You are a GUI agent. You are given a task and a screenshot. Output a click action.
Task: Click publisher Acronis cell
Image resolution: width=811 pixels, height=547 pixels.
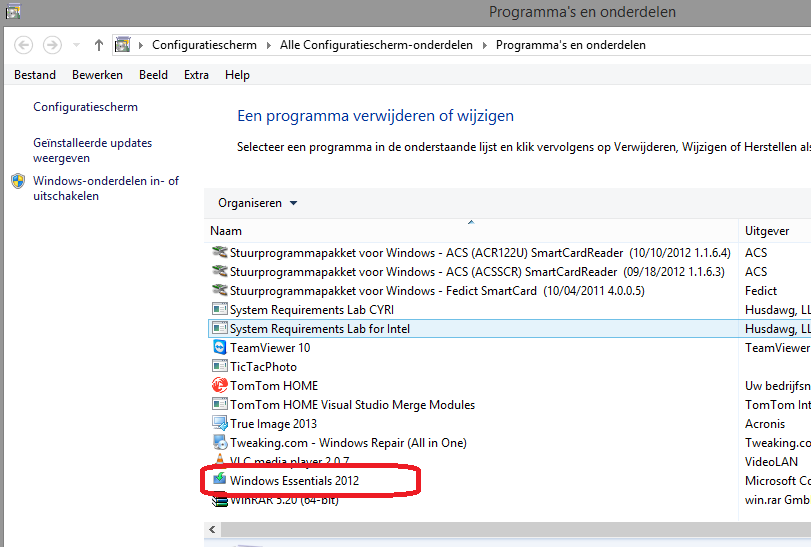pyautogui.click(x=764, y=424)
